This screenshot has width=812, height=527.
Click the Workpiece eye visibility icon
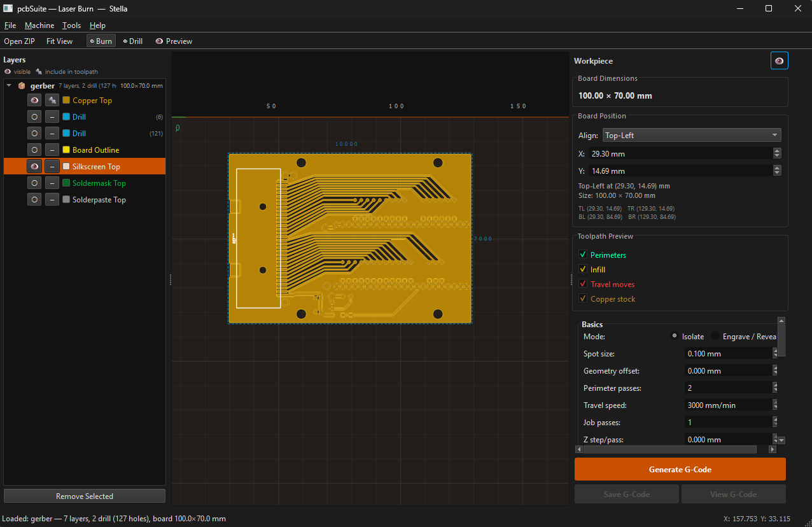[x=779, y=60]
